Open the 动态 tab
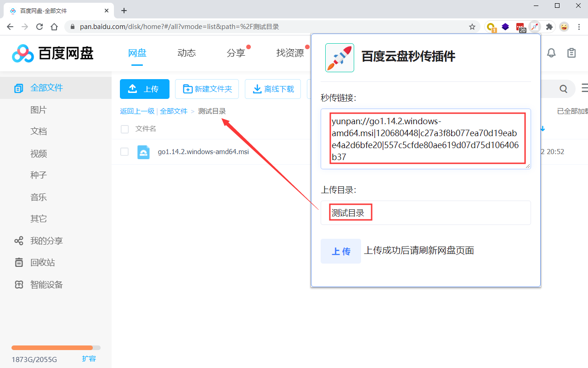The width and height of the screenshot is (588, 368). pos(187,53)
